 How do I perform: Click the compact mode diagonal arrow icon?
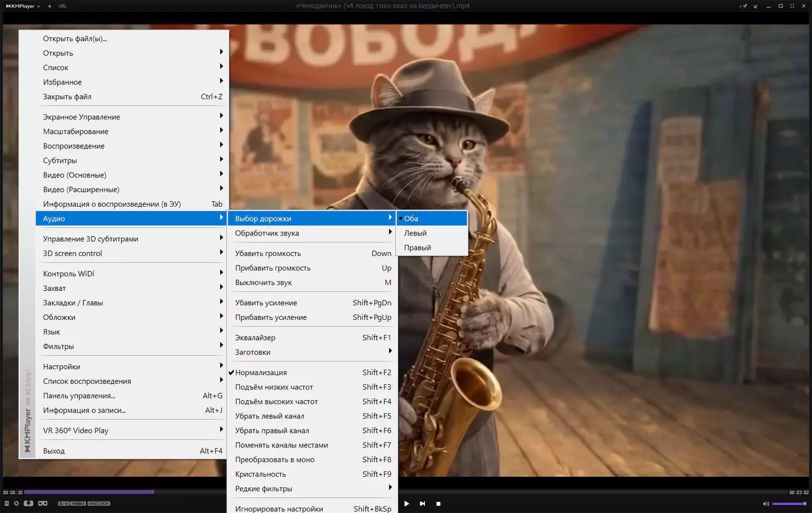click(x=756, y=6)
